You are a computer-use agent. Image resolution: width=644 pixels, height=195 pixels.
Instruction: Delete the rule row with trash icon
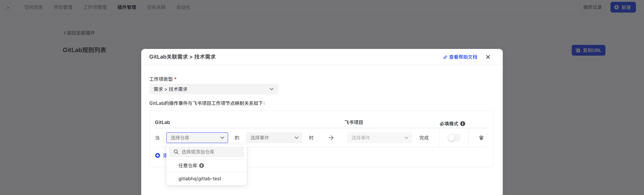coord(481,138)
